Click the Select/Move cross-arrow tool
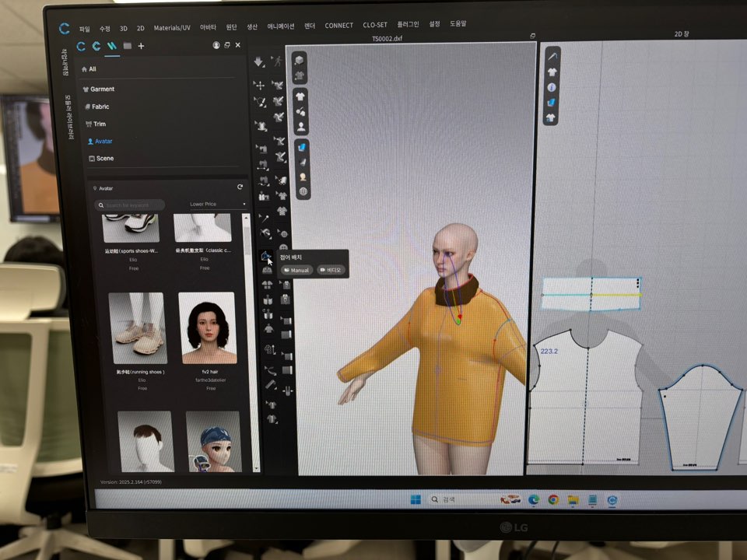747x560 pixels. pos(259,85)
